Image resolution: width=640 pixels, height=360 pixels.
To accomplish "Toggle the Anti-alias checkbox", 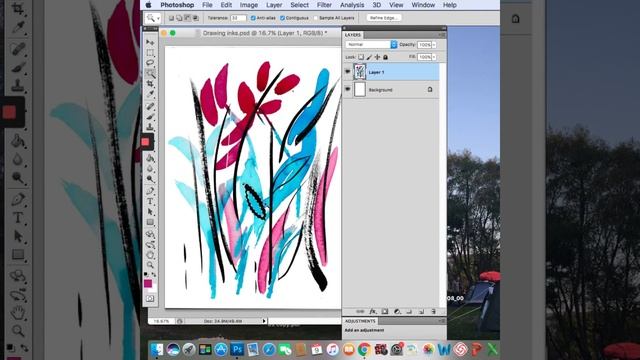I will [253, 18].
